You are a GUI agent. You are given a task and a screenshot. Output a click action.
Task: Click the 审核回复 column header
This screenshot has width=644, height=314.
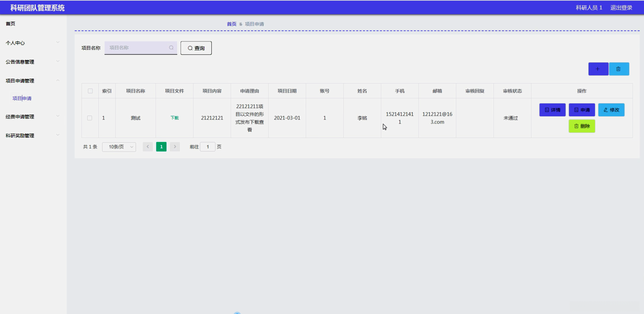475,91
